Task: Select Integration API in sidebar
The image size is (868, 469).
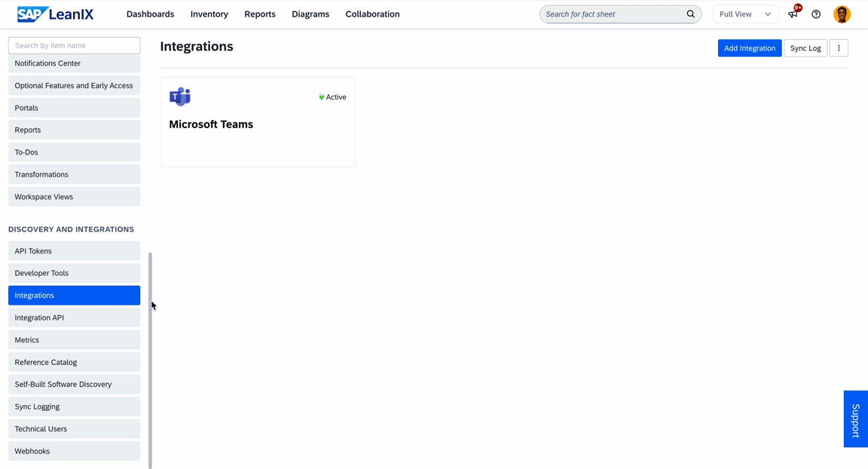Action: tap(74, 317)
